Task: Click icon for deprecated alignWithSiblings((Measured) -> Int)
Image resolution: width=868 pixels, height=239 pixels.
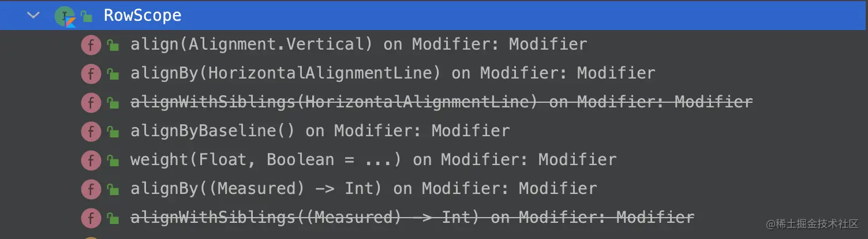Action: point(91,217)
